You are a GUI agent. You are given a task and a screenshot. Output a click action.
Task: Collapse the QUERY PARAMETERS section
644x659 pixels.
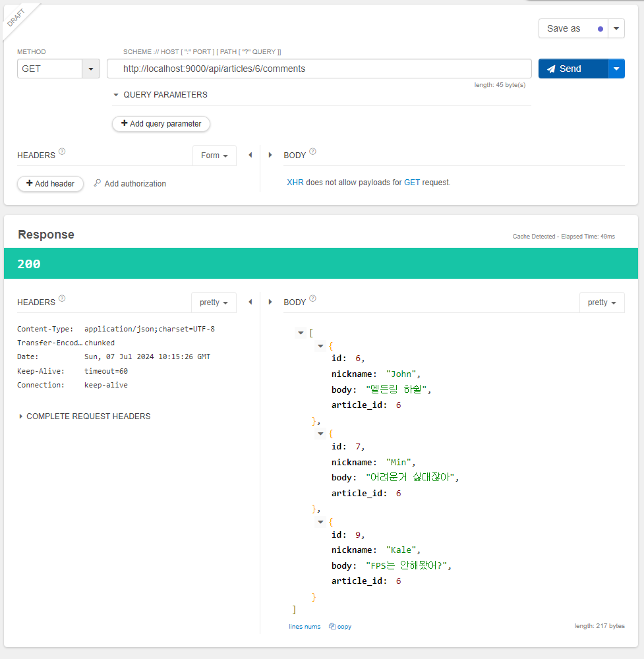[x=116, y=95]
